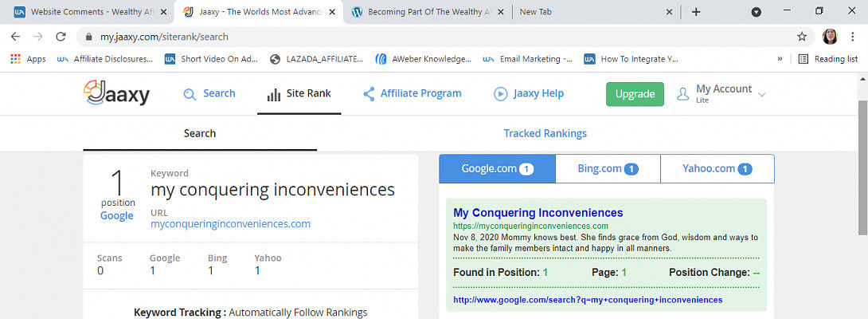The image size is (868, 319).
Task: Select the Search sub-tab
Action: (200, 134)
